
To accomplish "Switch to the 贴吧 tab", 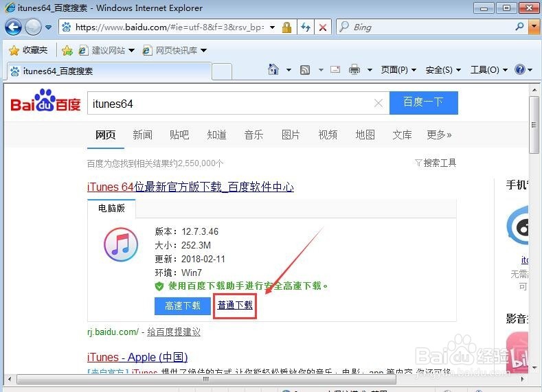I will coord(179,135).
